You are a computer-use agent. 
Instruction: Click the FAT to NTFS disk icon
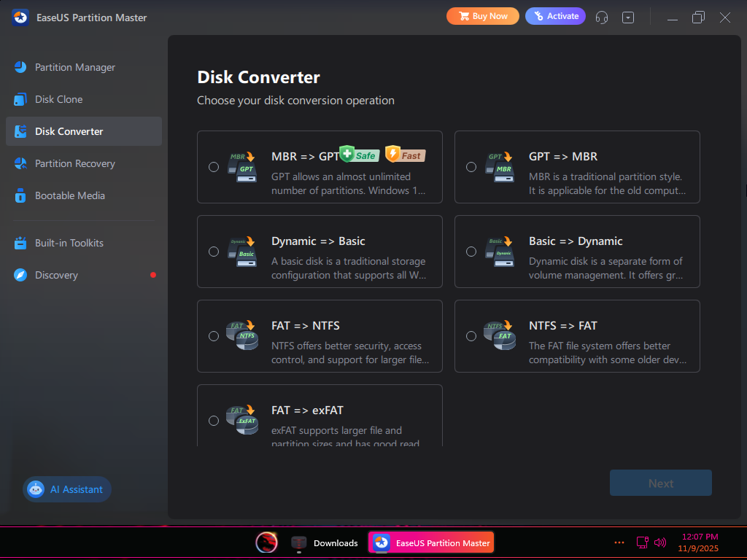click(x=242, y=335)
